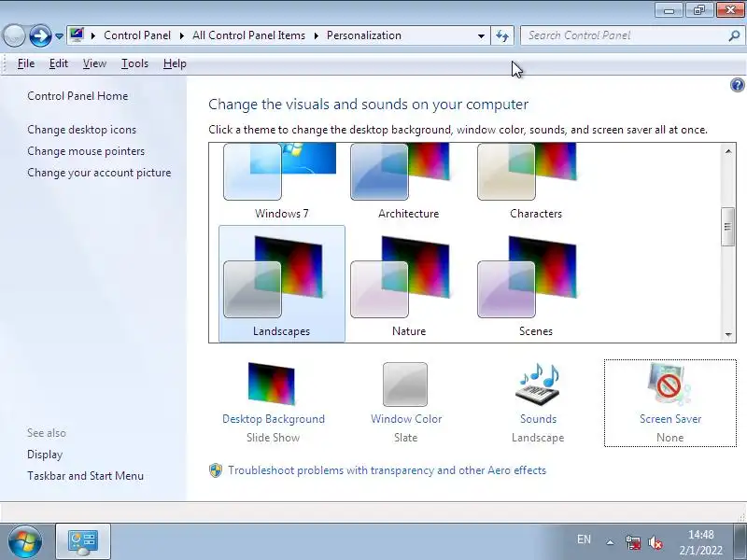Click All Control Panel Items breadcrumb
This screenshot has width=747, height=560.
pyautogui.click(x=248, y=35)
